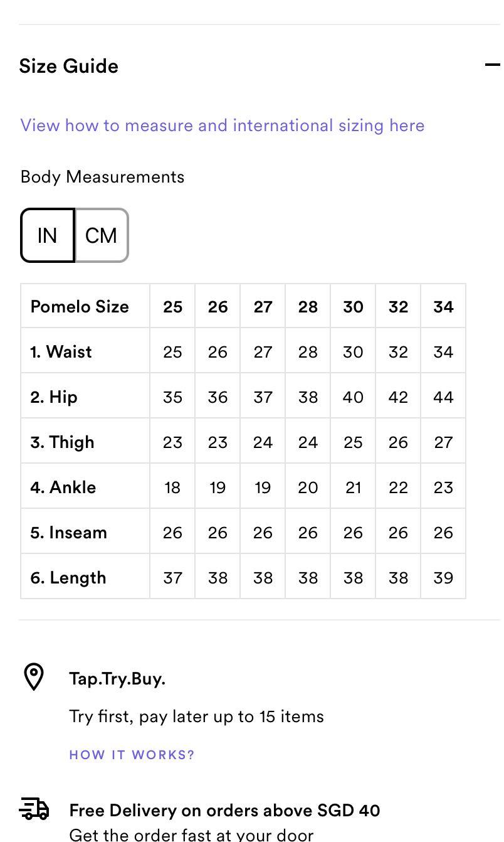Select size 25 column header

[172, 307]
